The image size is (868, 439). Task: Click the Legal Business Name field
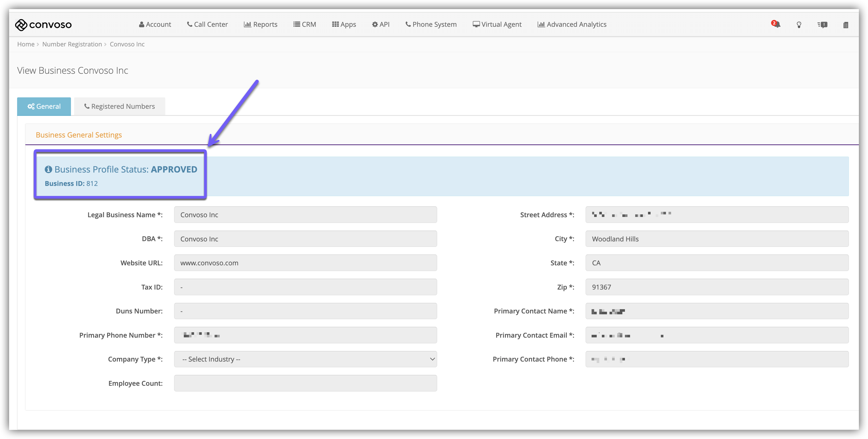pos(305,215)
